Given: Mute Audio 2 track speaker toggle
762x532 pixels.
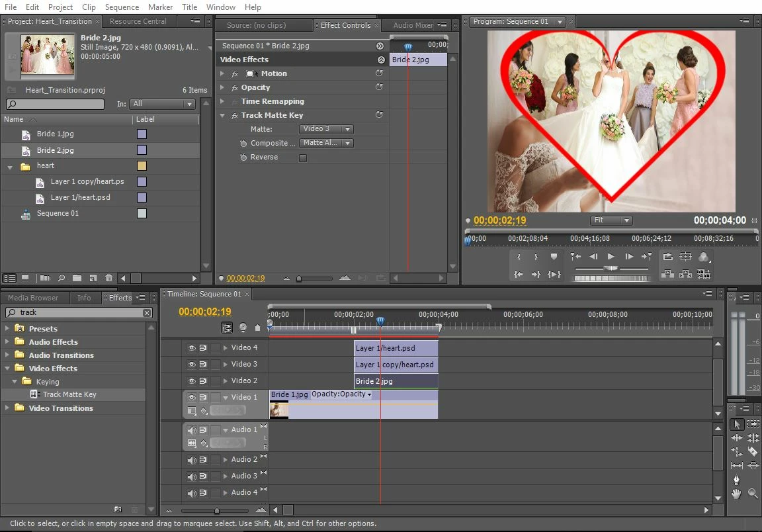Looking at the screenshot, I should click(x=192, y=459).
